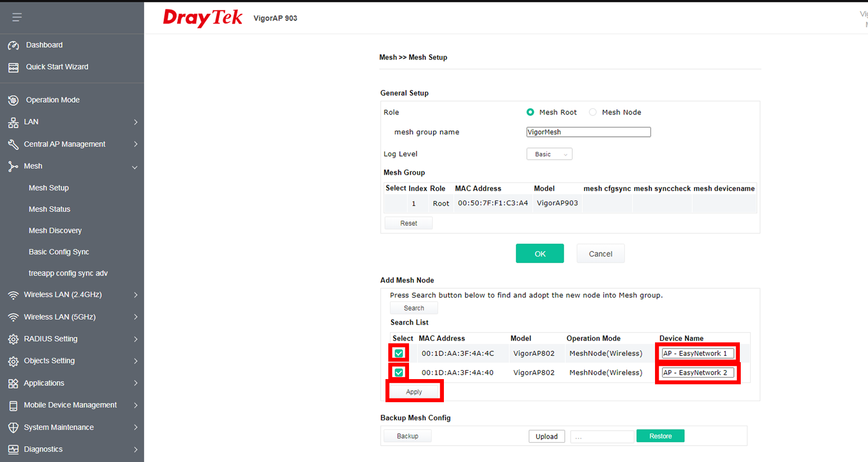
Task: Click the Search button for mesh nodes
Action: tap(414, 308)
